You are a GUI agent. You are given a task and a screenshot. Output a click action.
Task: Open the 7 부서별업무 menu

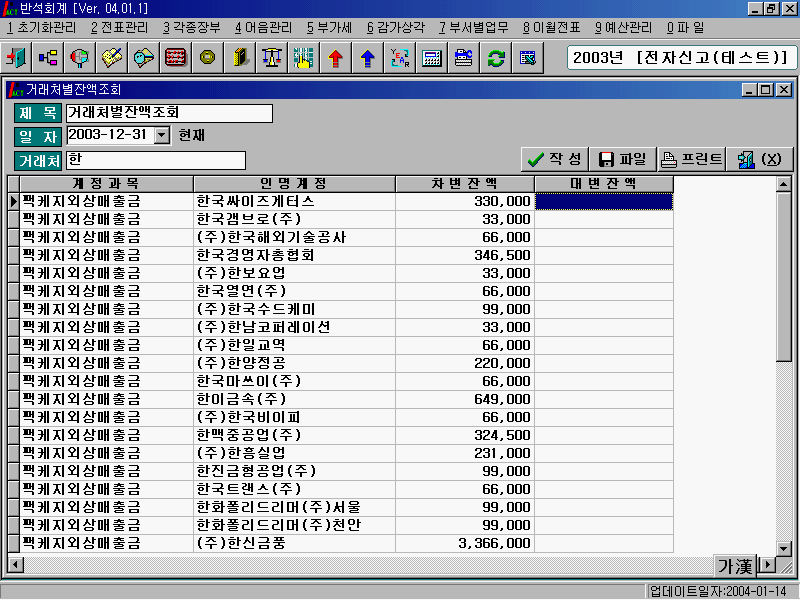point(474,28)
